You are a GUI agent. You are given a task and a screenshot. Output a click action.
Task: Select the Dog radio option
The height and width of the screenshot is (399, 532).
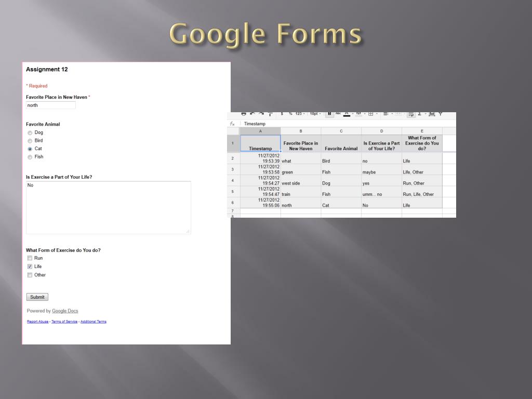click(30, 133)
